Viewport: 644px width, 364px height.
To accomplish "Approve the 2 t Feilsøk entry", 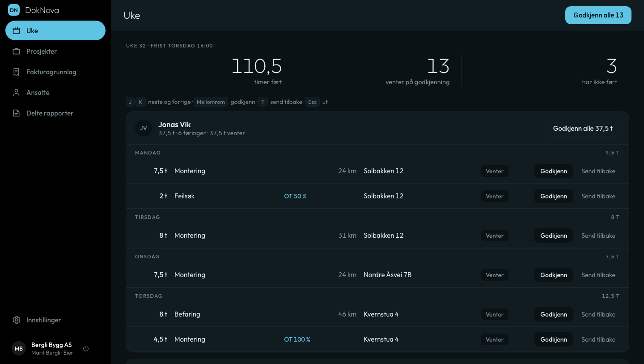I will [554, 196].
